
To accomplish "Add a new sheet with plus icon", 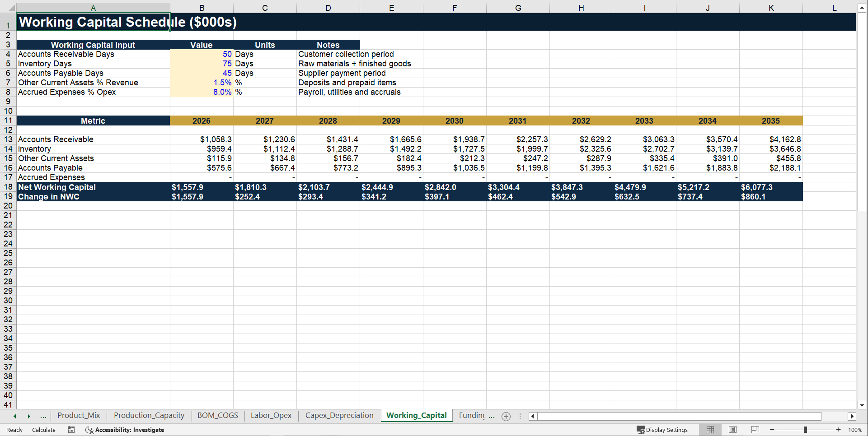I will point(506,417).
